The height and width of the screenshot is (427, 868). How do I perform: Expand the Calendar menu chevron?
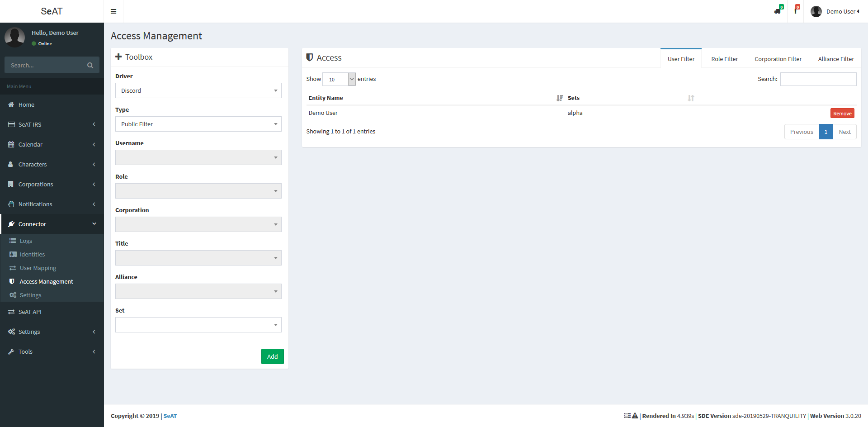94,144
